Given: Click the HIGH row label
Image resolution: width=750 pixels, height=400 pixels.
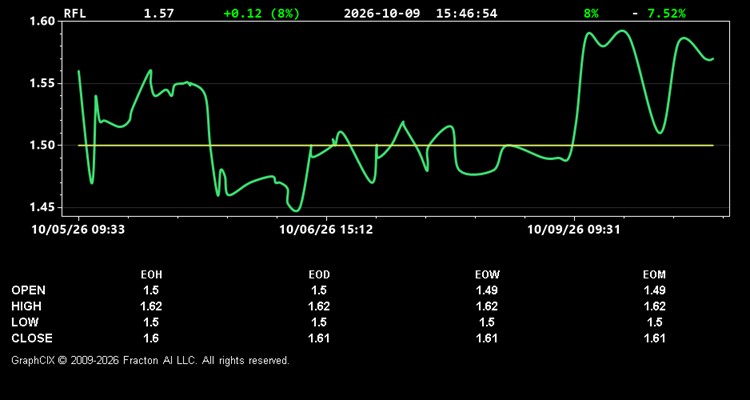Looking at the screenshot, I should pos(26,306).
